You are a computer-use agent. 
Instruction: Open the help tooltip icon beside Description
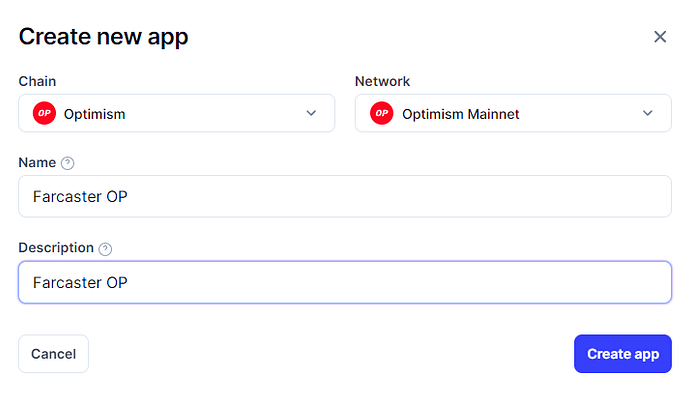pyautogui.click(x=105, y=249)
